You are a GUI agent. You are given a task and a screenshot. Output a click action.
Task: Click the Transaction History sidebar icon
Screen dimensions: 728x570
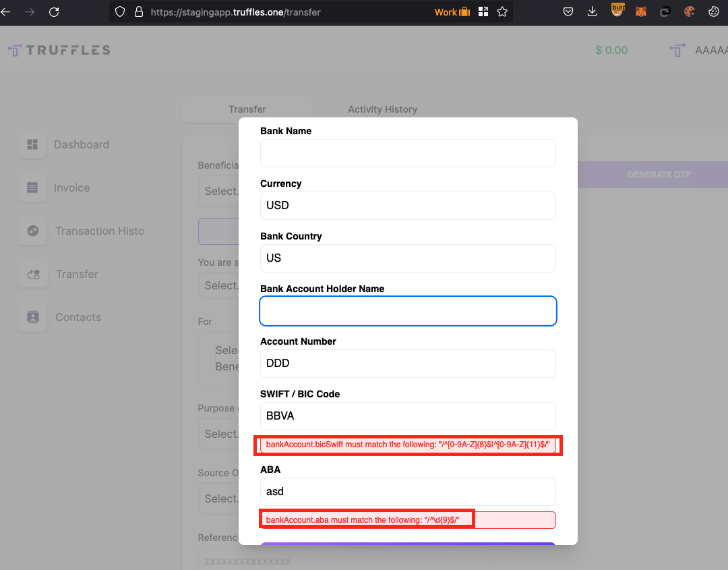pos(33,231)
